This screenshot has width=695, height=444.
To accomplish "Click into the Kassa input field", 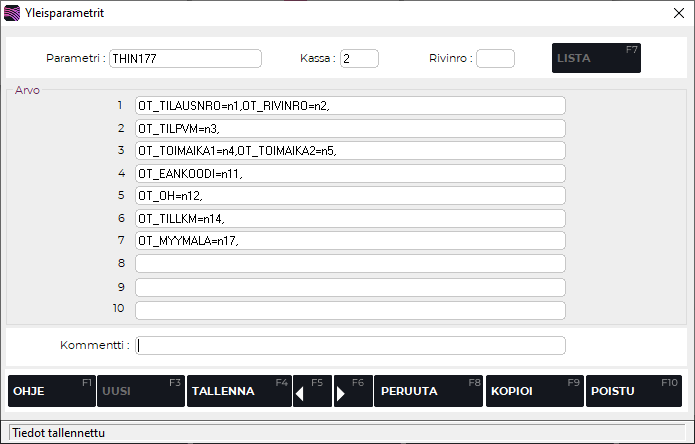I will [x=359, y=58].
